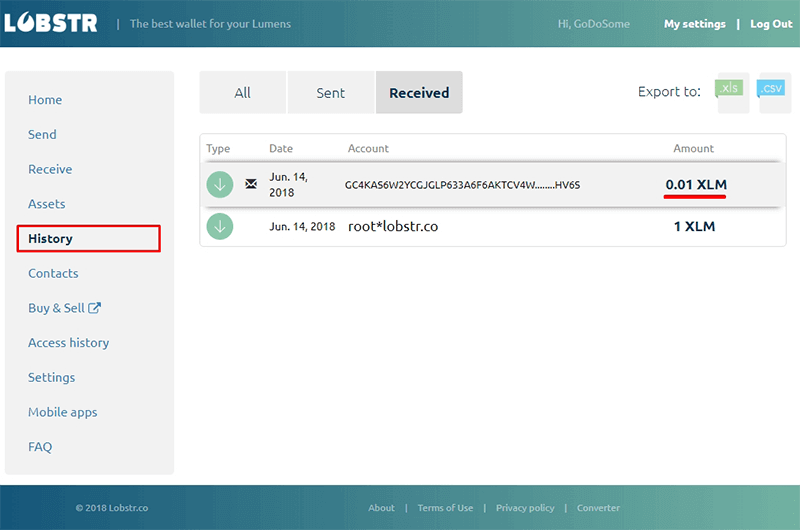800x530 pixels.
Task: Click the 0.01 XLM amount
Action: click(x=696, y=185)
